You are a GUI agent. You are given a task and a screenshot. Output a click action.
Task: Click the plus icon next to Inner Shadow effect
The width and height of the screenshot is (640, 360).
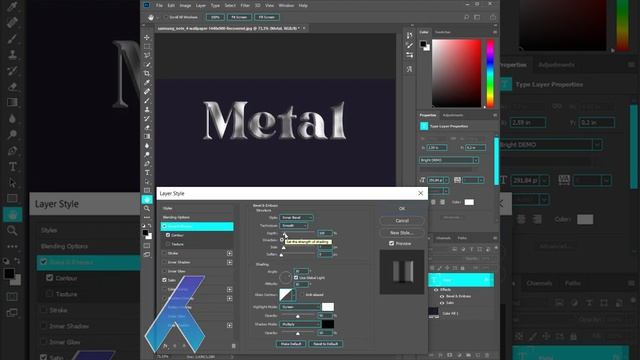(x=229, y=262)
